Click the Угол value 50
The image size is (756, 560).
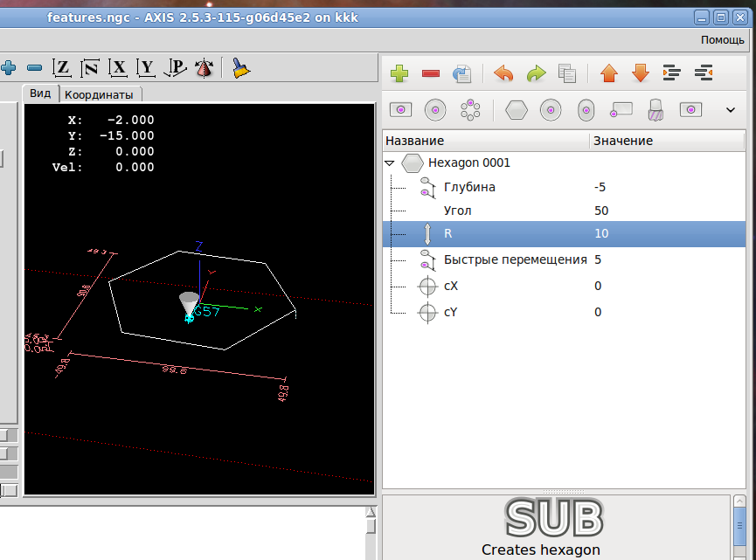tap(601, 211)
